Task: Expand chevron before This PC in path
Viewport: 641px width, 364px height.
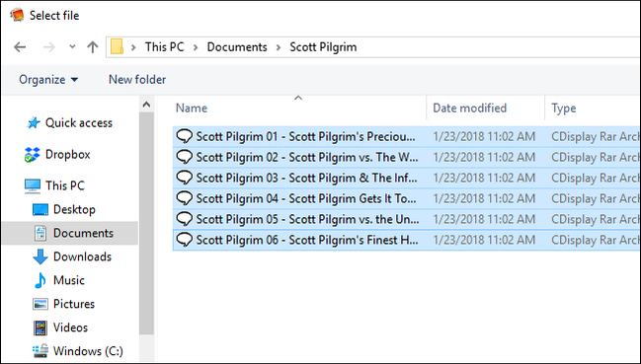Action: [x=133, y=47]
